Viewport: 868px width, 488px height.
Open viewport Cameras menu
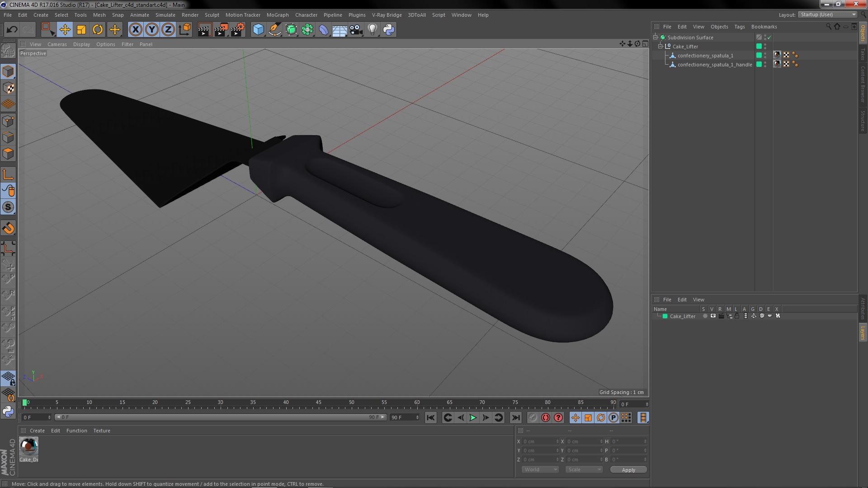tap(57, 44)
